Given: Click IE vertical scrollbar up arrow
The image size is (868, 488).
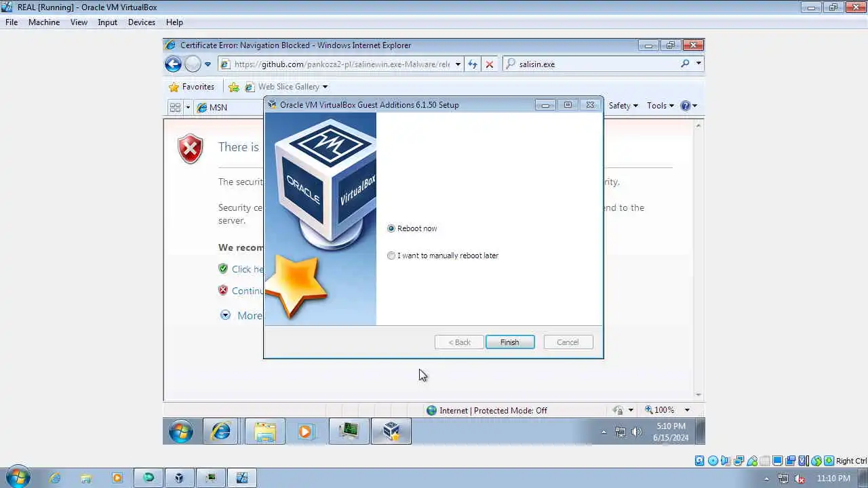Looking at the screenshot, I should pyautogui.click(x=698, y=125).
